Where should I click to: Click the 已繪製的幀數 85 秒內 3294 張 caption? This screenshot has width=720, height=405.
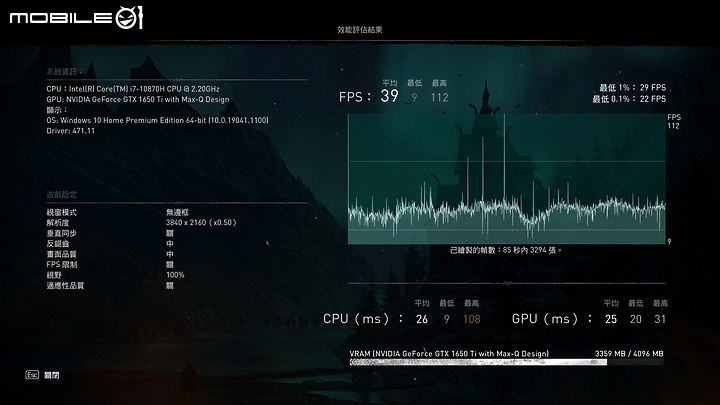coord(506,250)
